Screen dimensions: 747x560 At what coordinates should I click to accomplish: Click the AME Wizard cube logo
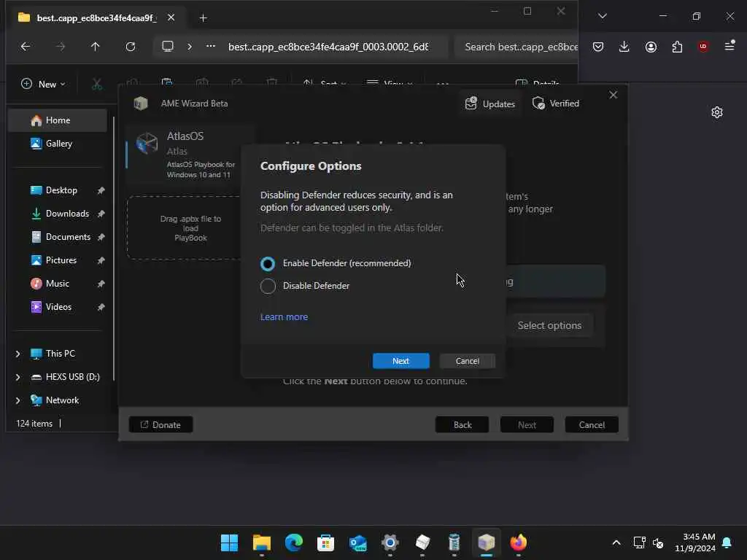[141, 104]
